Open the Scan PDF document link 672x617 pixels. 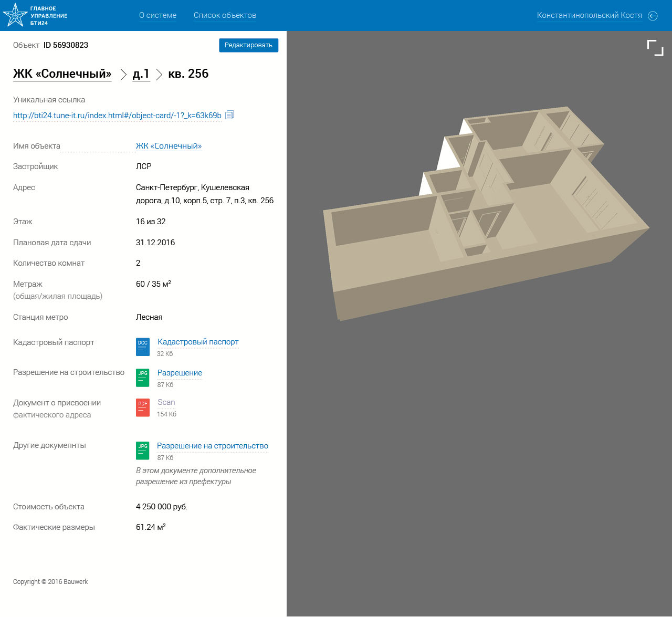pyautogui.click(x=166, y=402)
